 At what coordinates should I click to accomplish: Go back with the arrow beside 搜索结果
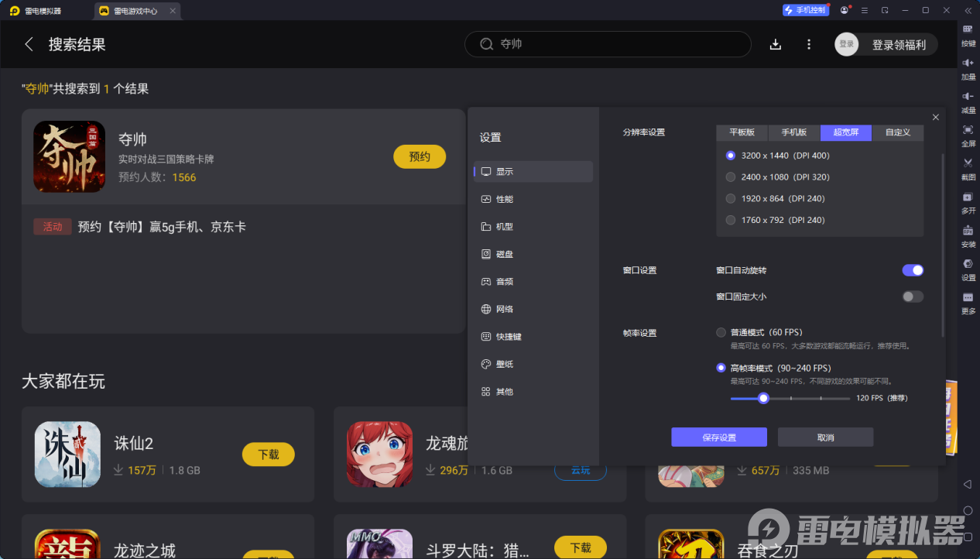[x=29, y=44]
